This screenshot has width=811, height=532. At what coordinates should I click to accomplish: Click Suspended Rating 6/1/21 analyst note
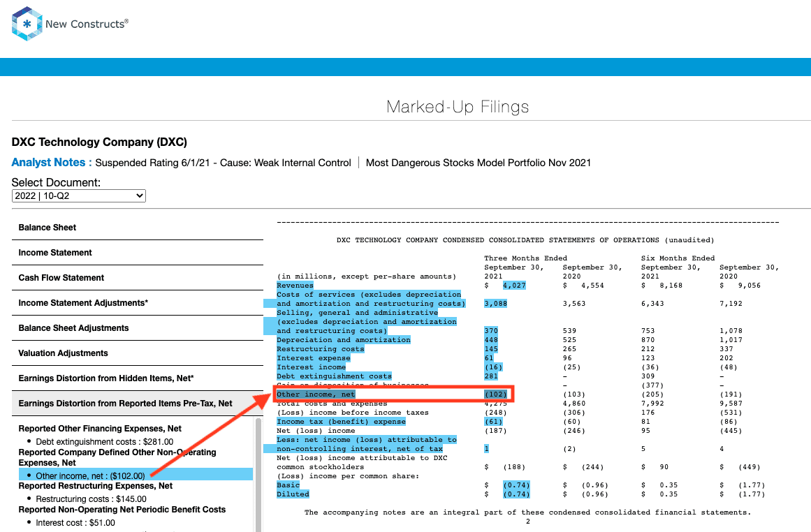pyautogui.click(x=223, y=163)
